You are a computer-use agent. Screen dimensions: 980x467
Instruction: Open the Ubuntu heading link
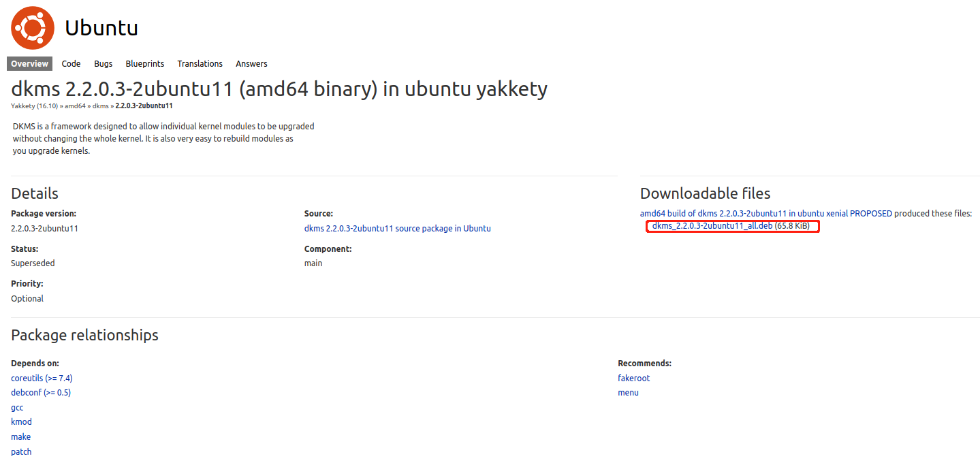tap(101, 28)
